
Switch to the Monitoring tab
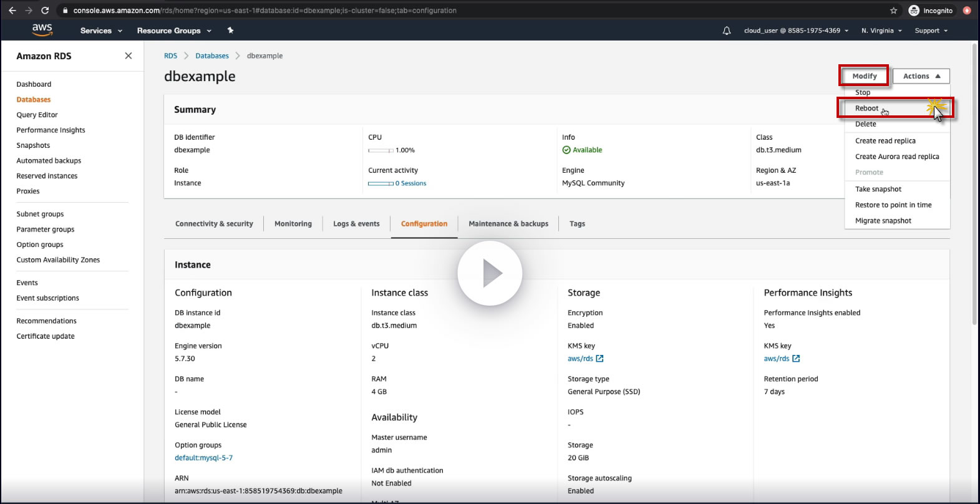pyautogui.click(x=293, y=224)
